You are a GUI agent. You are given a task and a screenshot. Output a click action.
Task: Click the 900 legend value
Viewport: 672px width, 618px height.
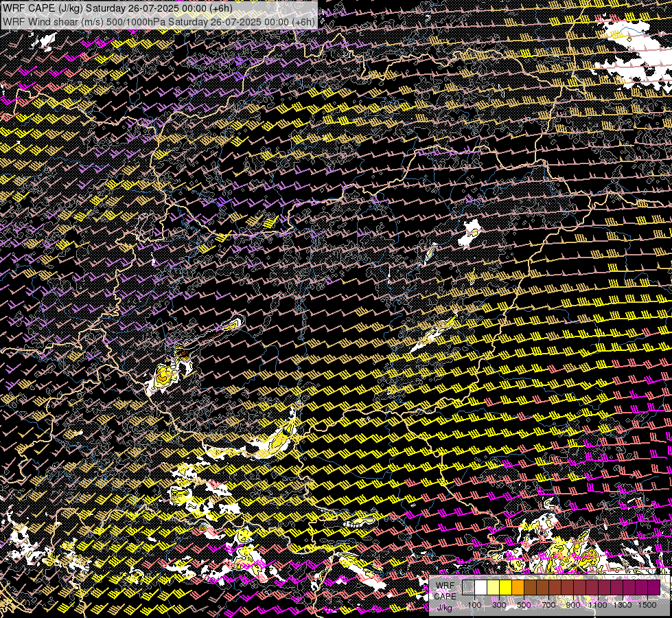click(573, 605)
